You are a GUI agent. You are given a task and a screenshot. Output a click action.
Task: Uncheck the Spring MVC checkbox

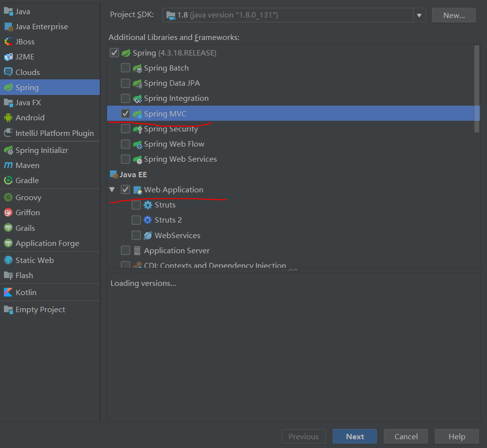pyautogui.click(x=126, y=113)
